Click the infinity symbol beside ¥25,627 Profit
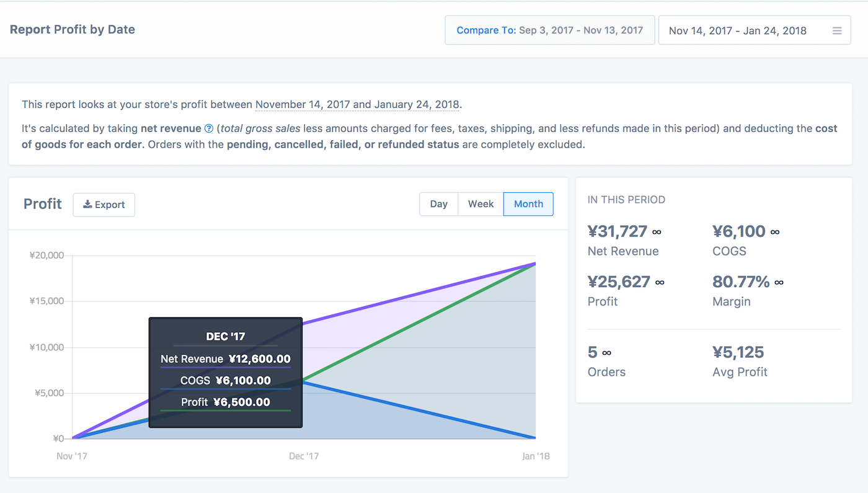868x493 pixels. 660,282
